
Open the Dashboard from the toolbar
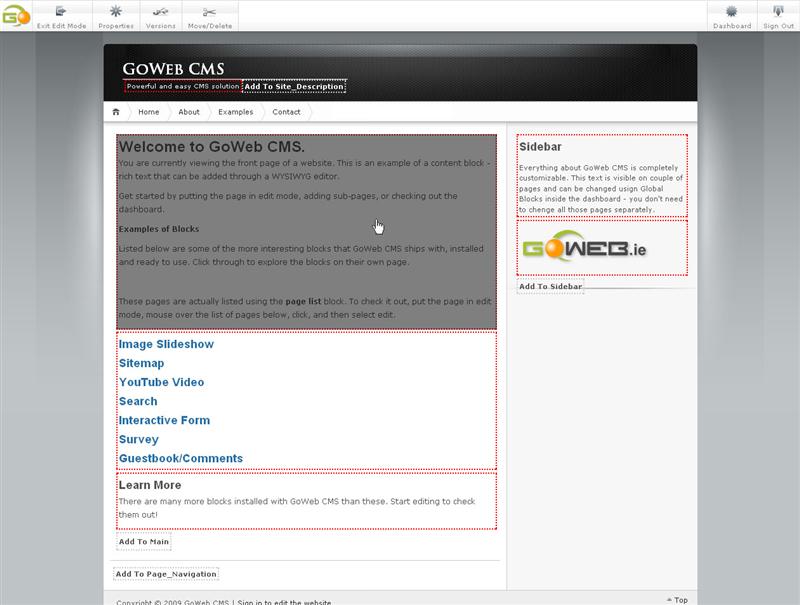pos(732,12)
